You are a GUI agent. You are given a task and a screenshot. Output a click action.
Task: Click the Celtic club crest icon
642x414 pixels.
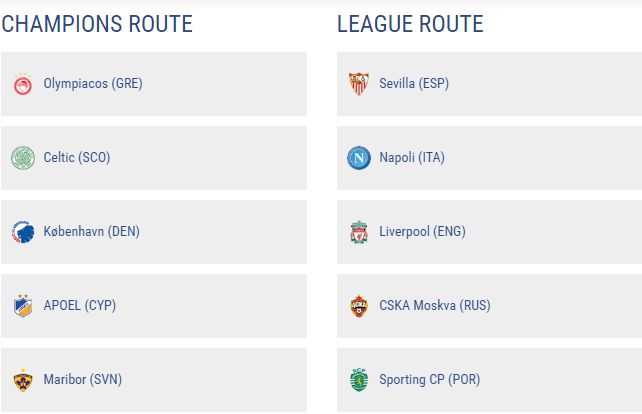[x=23, y=158]
